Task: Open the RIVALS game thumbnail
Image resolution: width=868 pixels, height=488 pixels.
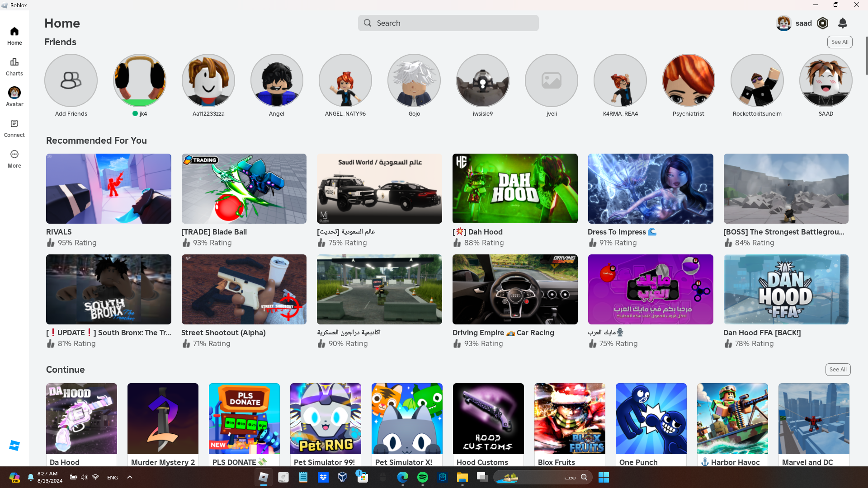Action: pyautogui.click(x=108, y=188)
